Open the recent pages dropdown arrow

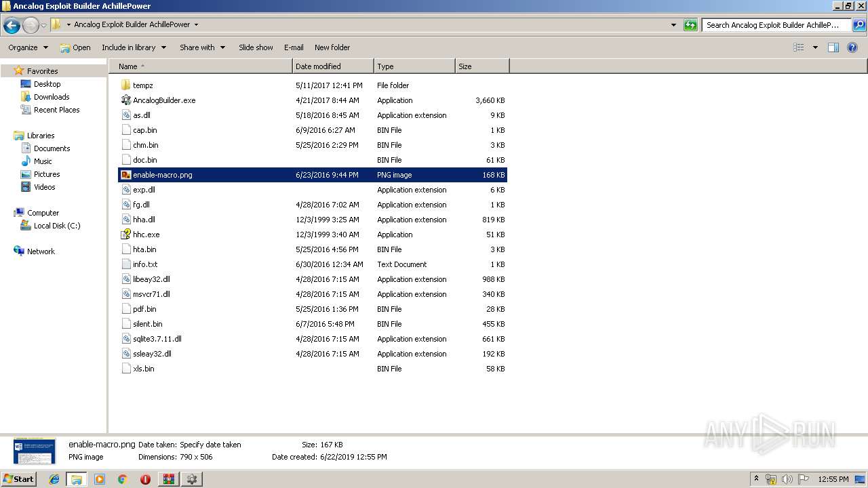(x=43, y=26)
